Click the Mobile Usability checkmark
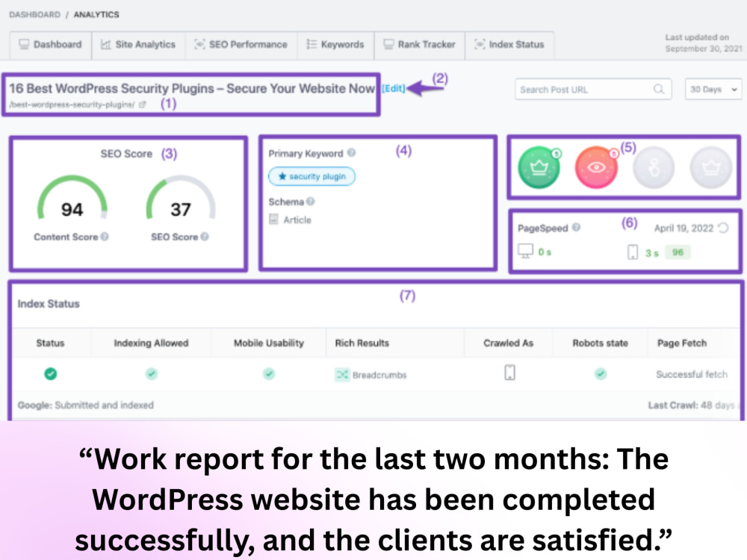Viewport: 747px width, 560px height. (269, 374)
